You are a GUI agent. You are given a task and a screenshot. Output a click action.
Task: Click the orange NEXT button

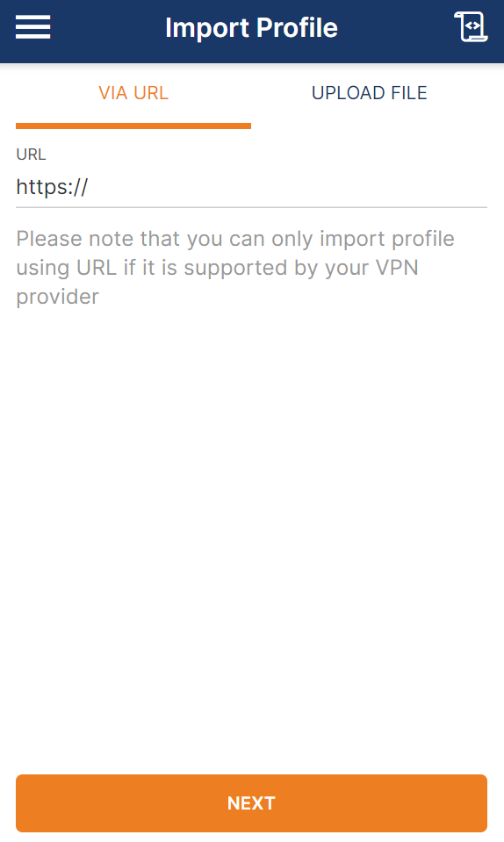coord(251,802)
